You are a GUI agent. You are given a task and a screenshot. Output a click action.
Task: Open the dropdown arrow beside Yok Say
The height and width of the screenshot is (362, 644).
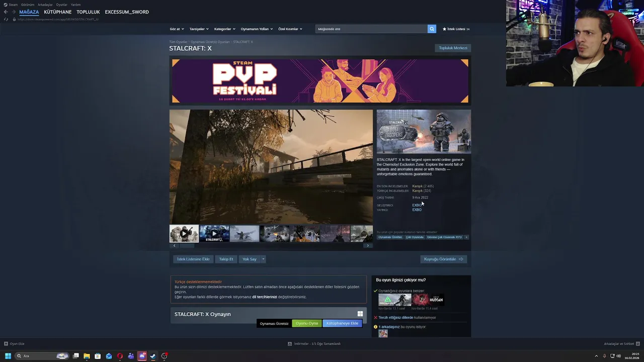coord(263,259)
